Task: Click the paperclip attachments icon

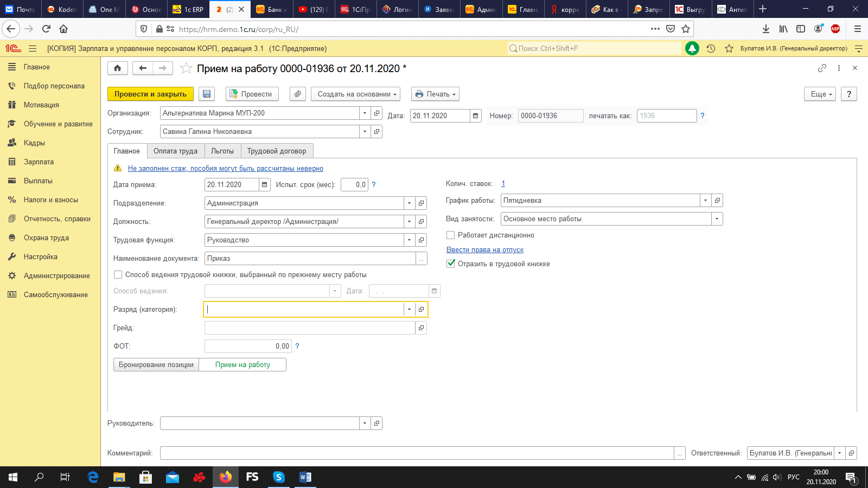Action: [297, 94]
